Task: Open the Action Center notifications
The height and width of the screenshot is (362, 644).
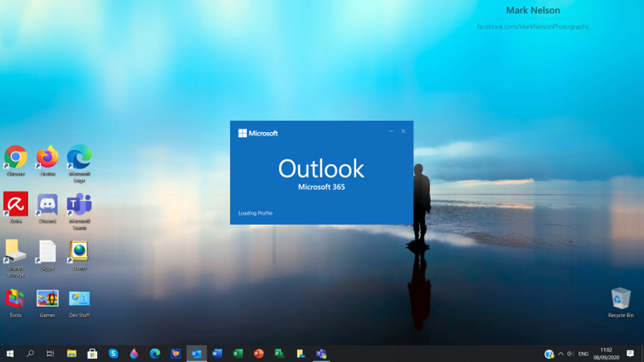Action: (630, 353)
